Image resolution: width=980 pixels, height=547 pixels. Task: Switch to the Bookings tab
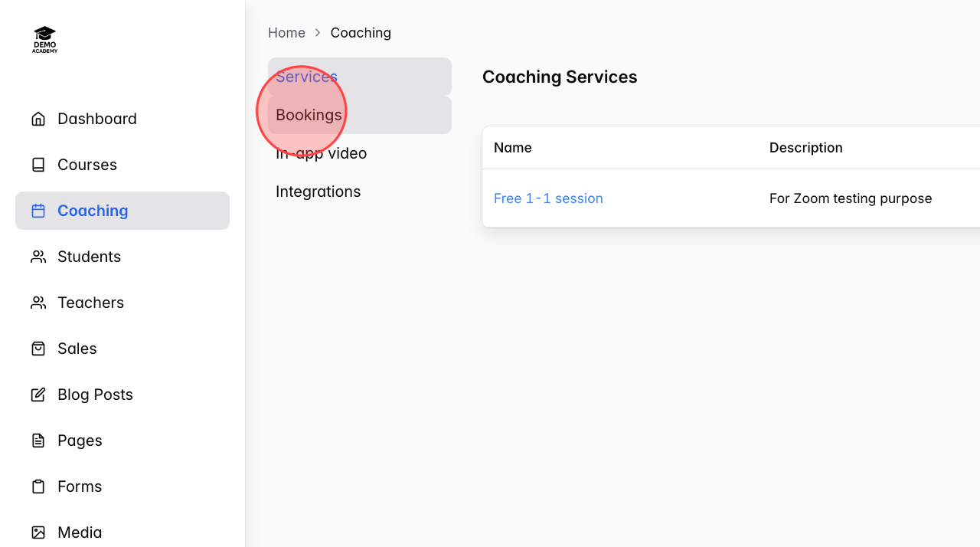pyautogui.click(x=360, y=115)
